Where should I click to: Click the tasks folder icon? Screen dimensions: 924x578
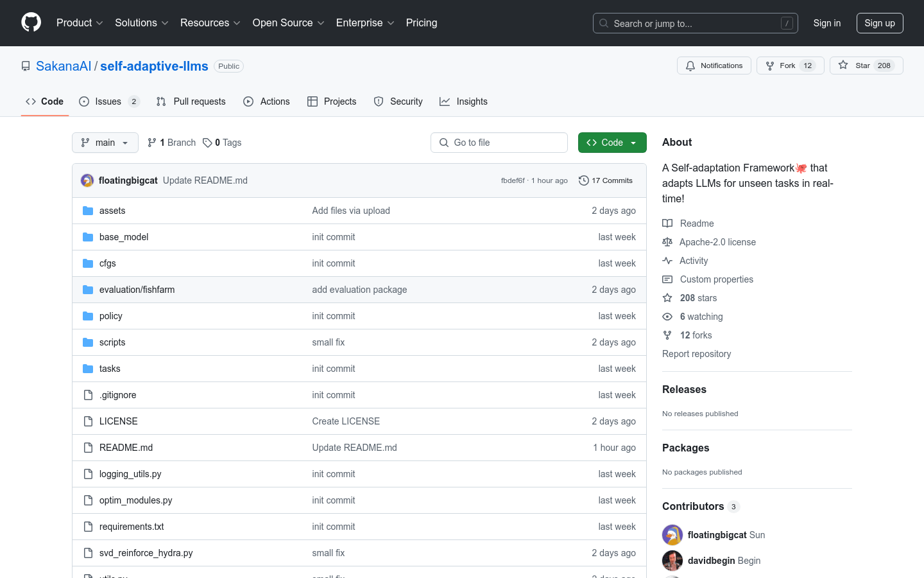[88, 369]
